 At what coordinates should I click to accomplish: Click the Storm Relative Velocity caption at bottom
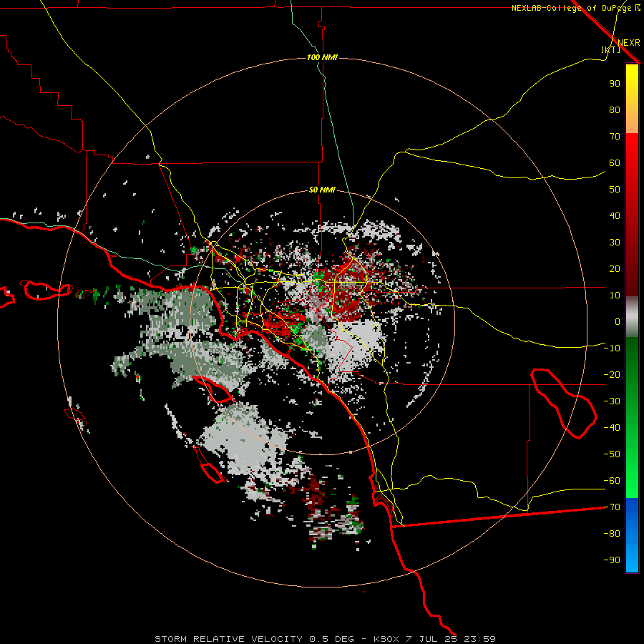[325, 639]
